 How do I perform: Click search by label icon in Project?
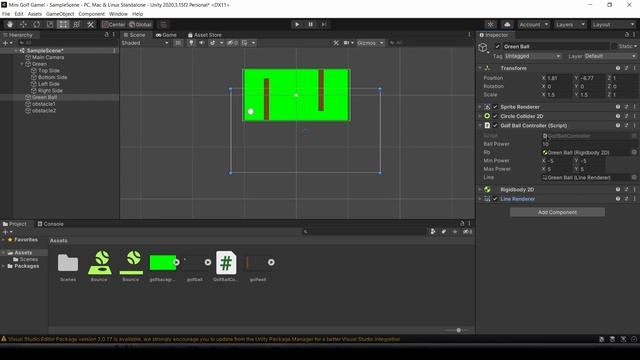coord(444,232)
